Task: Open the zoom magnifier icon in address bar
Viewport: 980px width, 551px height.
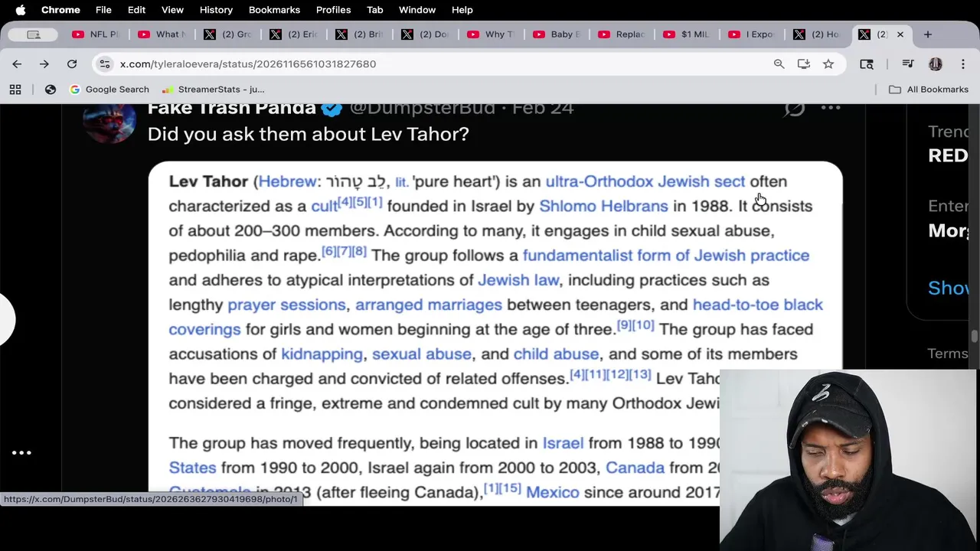Action: [x=779, y=64]
